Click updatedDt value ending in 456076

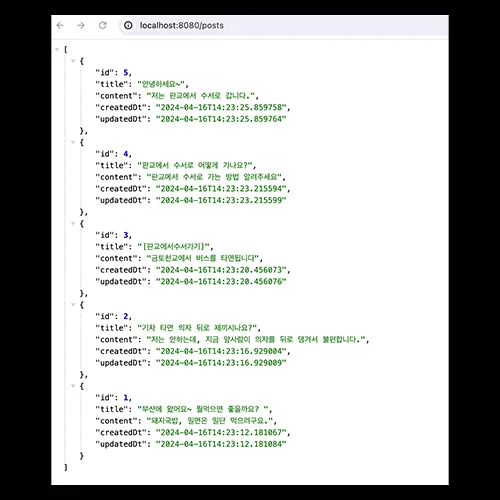click(221, 282)
